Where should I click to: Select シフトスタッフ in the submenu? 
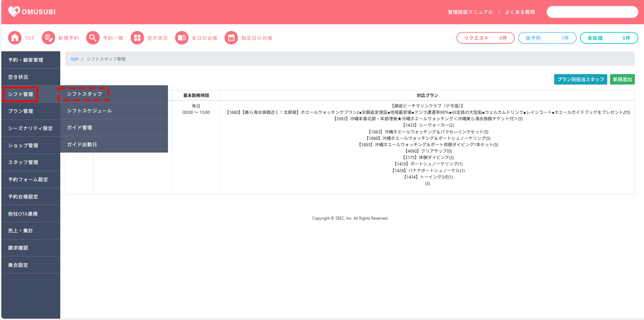[x=84, y=94]
